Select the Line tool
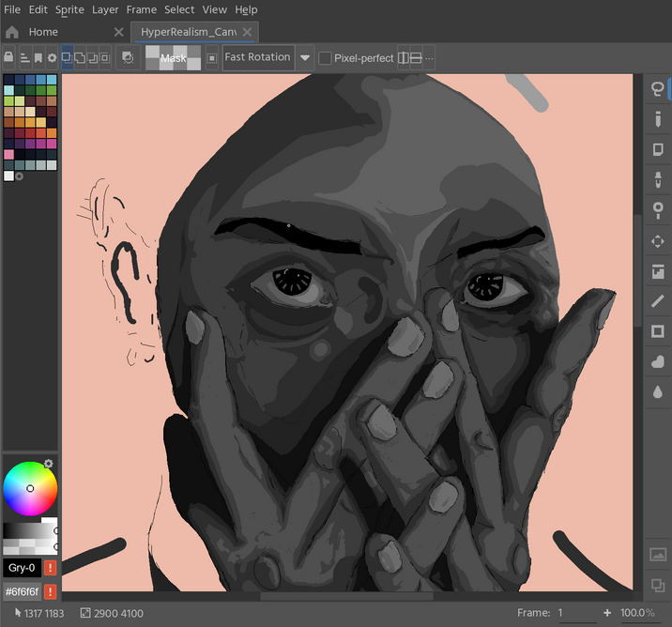This screenshot has height=627, width=672. 657,301
